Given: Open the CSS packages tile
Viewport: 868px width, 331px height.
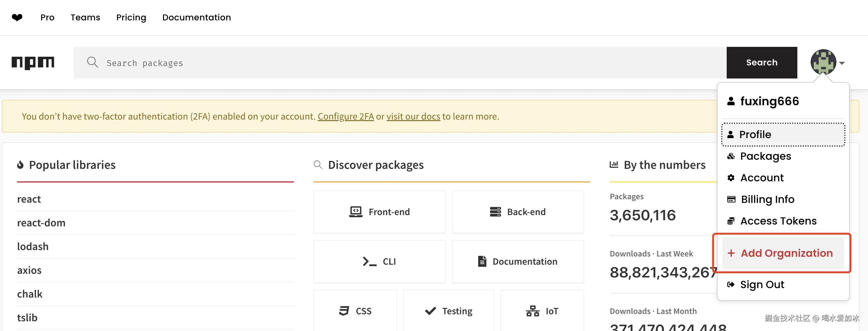Looking at the screenshot, I should (x=355, y=311).
